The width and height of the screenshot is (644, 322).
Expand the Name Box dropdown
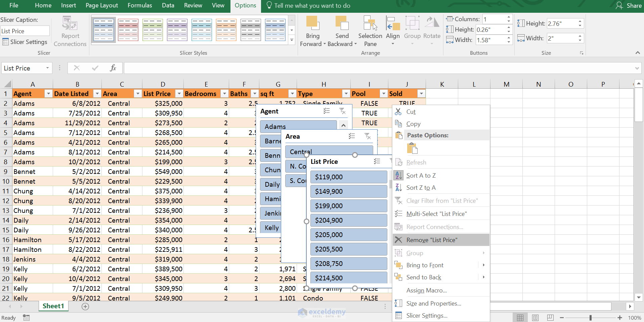[47, 68]
